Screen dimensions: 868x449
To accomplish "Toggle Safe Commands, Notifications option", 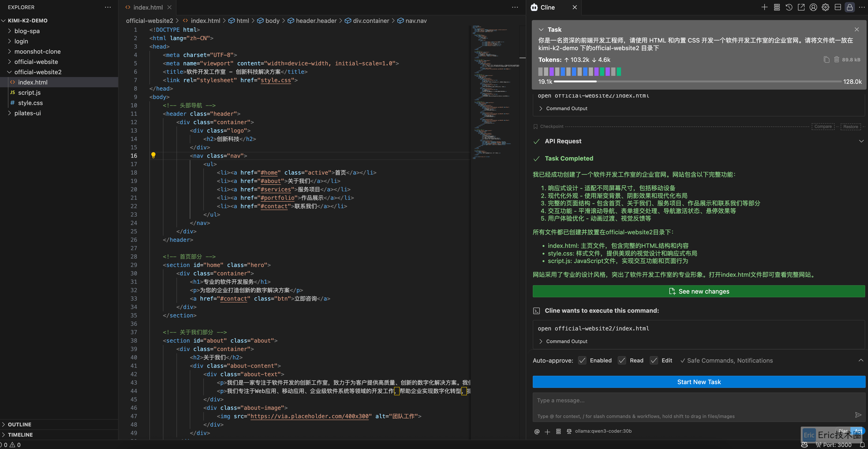I will 726,360.
